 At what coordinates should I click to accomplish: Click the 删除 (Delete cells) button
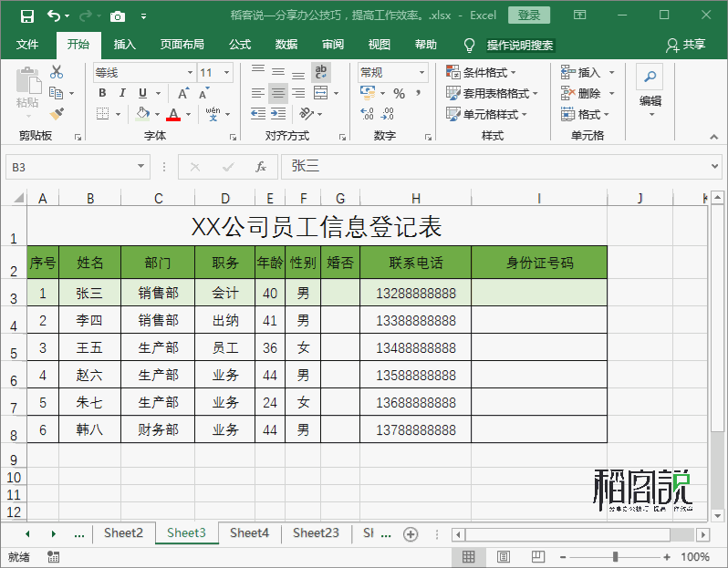pyautogui.click(x=588, y=93)
